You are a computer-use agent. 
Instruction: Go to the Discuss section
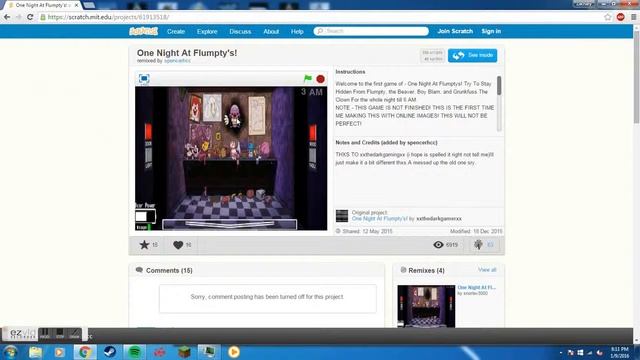(x=240, y=31)
